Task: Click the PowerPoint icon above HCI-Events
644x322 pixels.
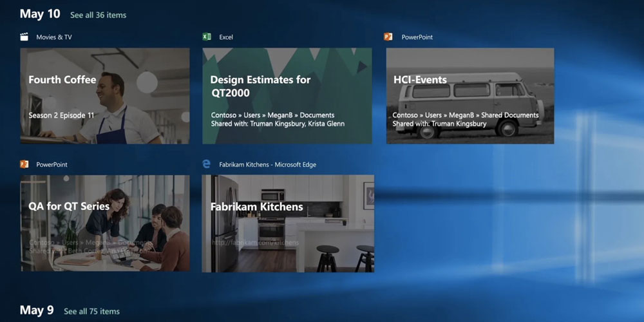Action: tap(388, 37)
